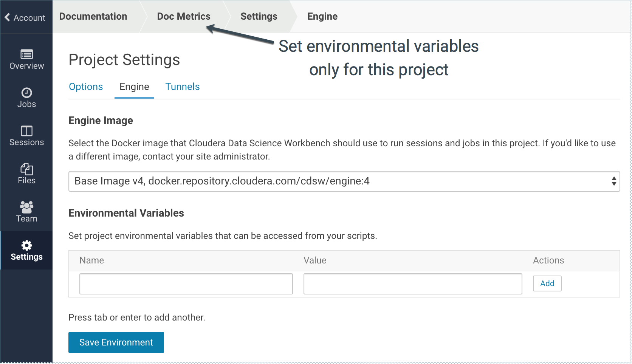Click the Settings gear icon

pos(26,245)
